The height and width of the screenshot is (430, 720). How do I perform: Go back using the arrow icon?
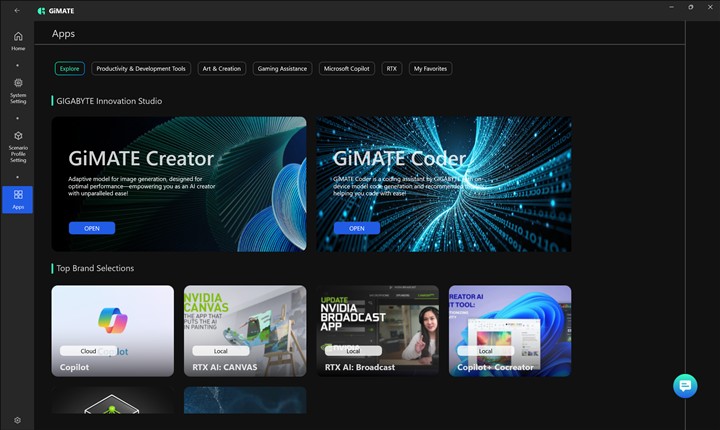point(17,10)
